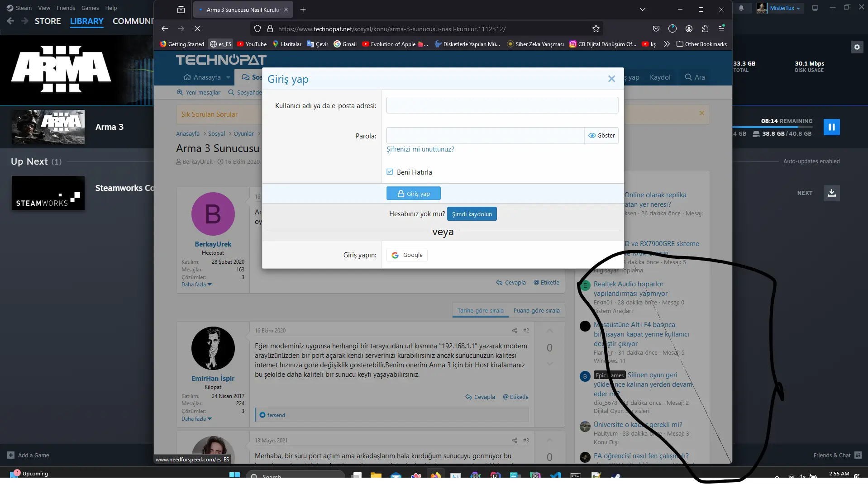Open Other Bookmarks folder
Screen dimensions: 868x484
701,44
